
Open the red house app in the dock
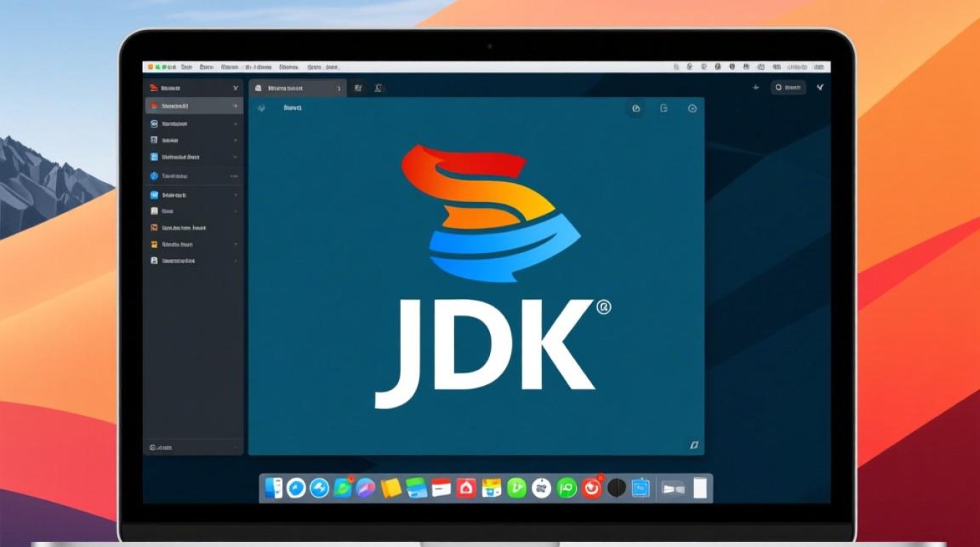tap(466, 488)
